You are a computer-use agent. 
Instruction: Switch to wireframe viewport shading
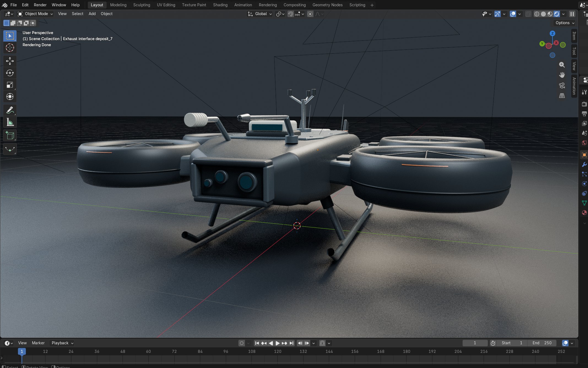click(536, 14)
